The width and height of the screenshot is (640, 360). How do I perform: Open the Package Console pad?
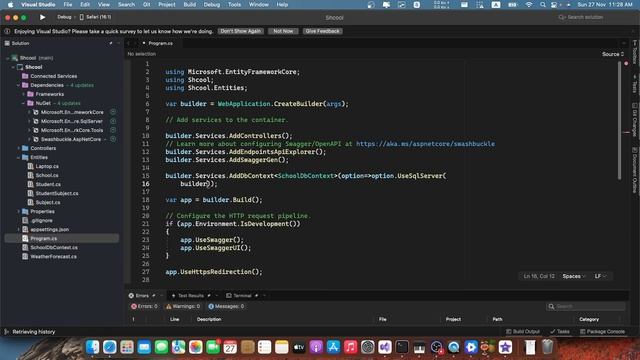pos(602,331)
